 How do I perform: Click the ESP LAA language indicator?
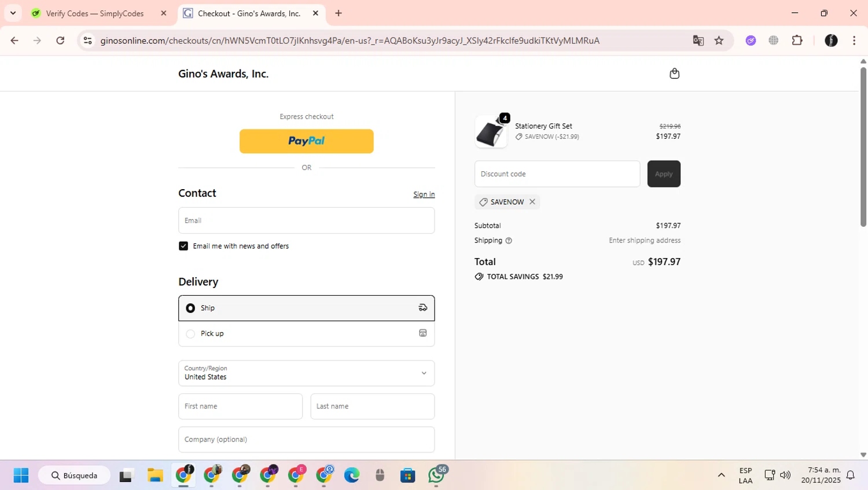click(x=745, y=476)
